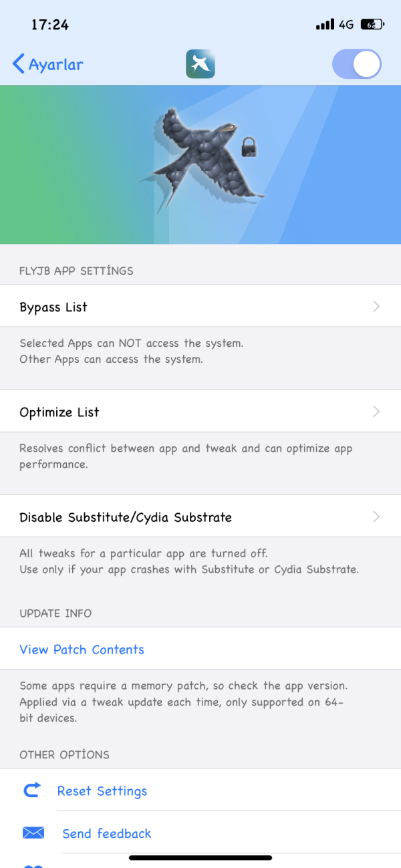Click the envelope icon beside Send feedback

point(33,833)
